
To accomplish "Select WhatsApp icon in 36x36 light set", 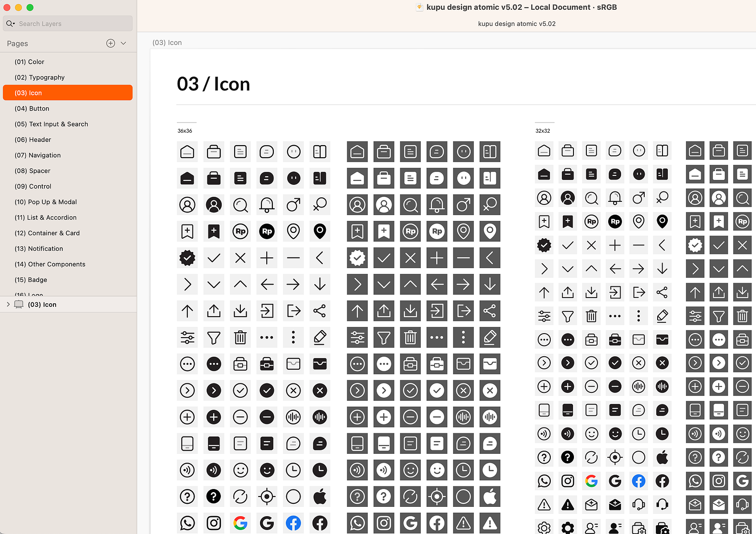I will 187,523.
